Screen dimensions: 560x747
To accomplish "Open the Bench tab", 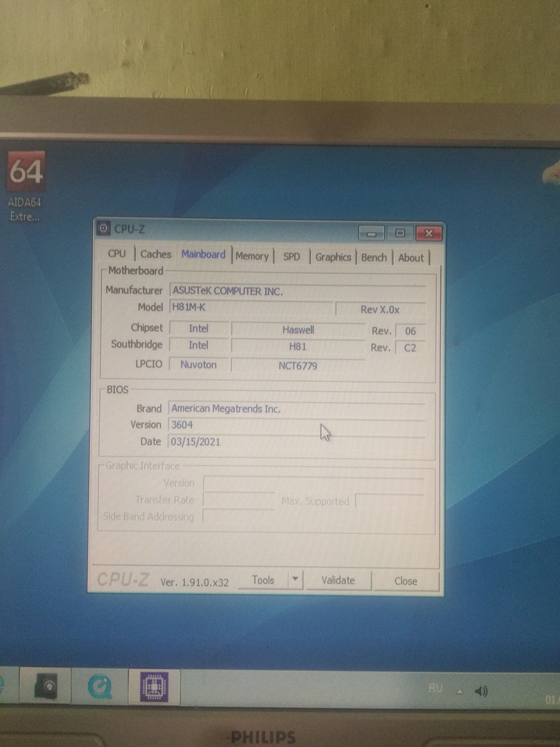I will pyautogui.click(x=374, y=258).
